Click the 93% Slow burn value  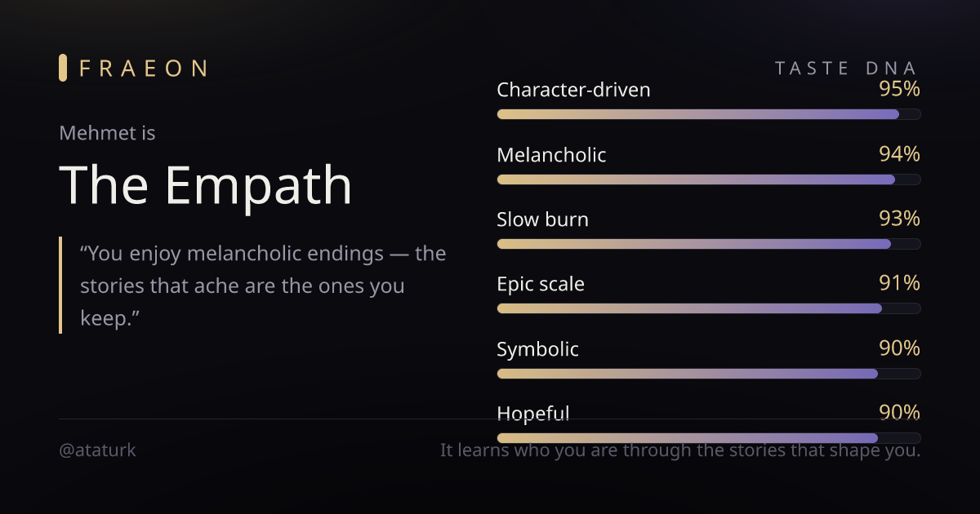coord(899,219)
